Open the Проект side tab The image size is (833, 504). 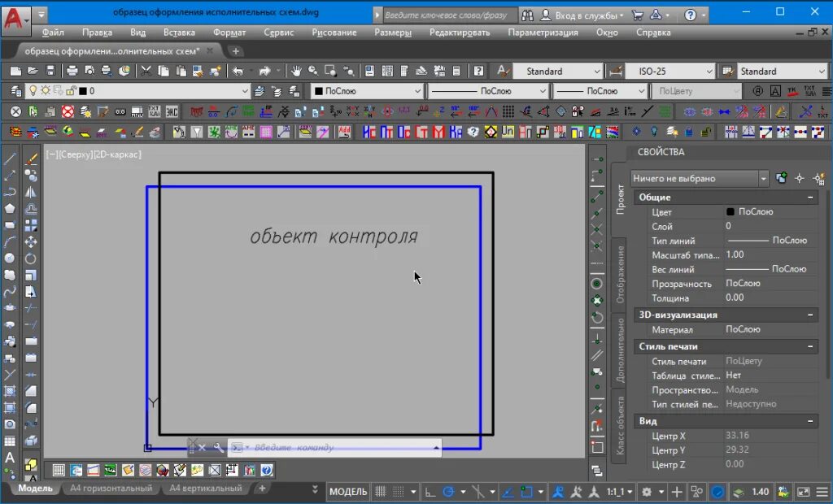(x=619, y=199)
